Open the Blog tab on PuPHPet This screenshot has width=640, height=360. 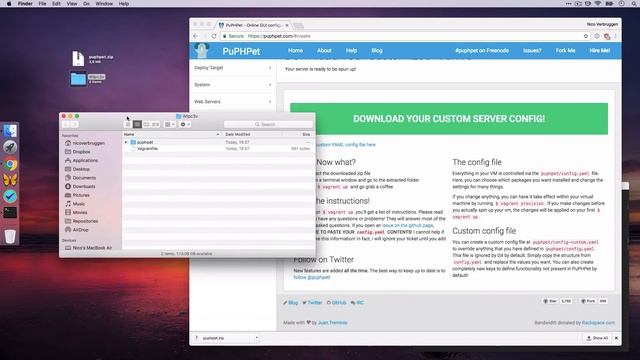point(377,51)
